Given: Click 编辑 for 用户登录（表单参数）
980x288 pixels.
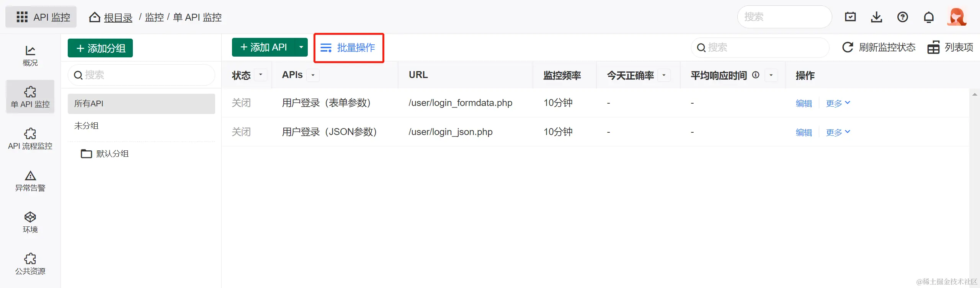Looking at the screenshot, I should click(x=804, y=103).
